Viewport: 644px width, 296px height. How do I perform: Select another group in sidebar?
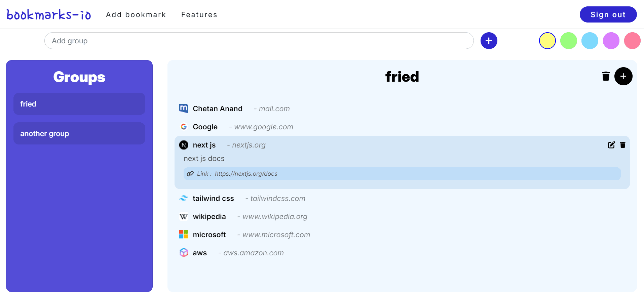pyautogui.click(x=79, y=133)
